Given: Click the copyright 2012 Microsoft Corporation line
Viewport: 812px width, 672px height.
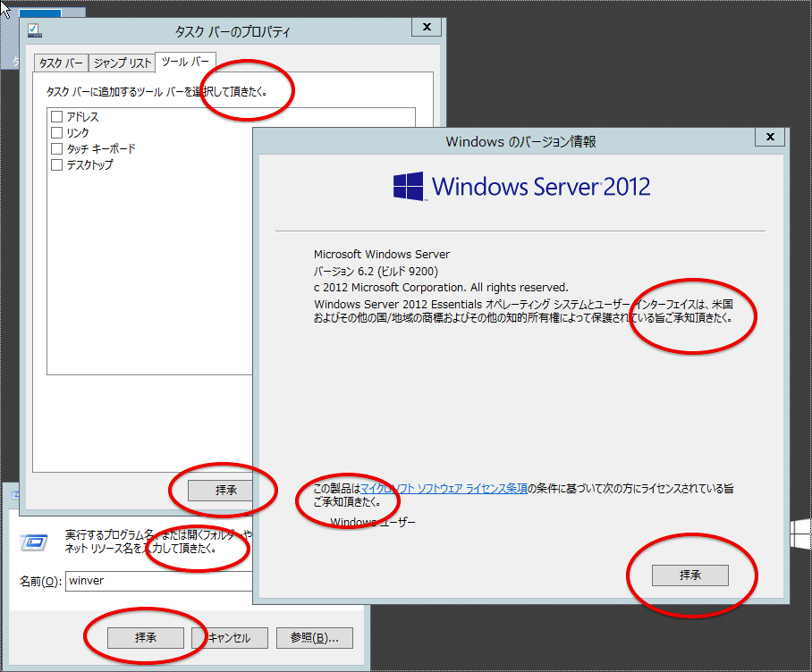Looking at the screenshot, I should (x=441, y=287).
